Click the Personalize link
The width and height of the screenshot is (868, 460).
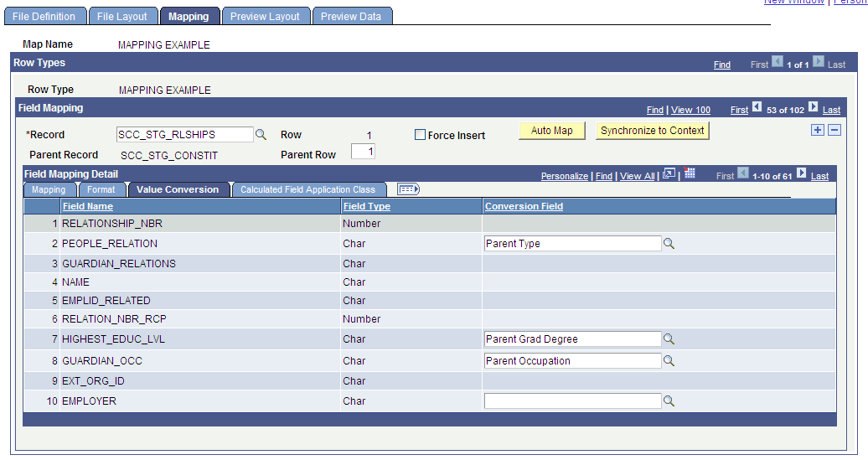click(x=565, y=176)
